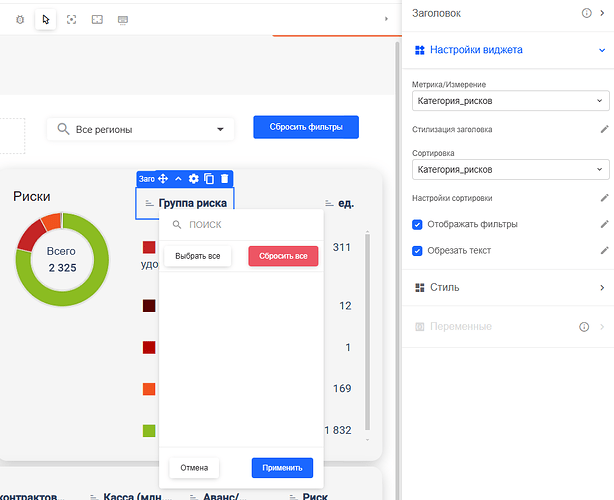
Task: Expand the Стиль section
Action: 509,288
